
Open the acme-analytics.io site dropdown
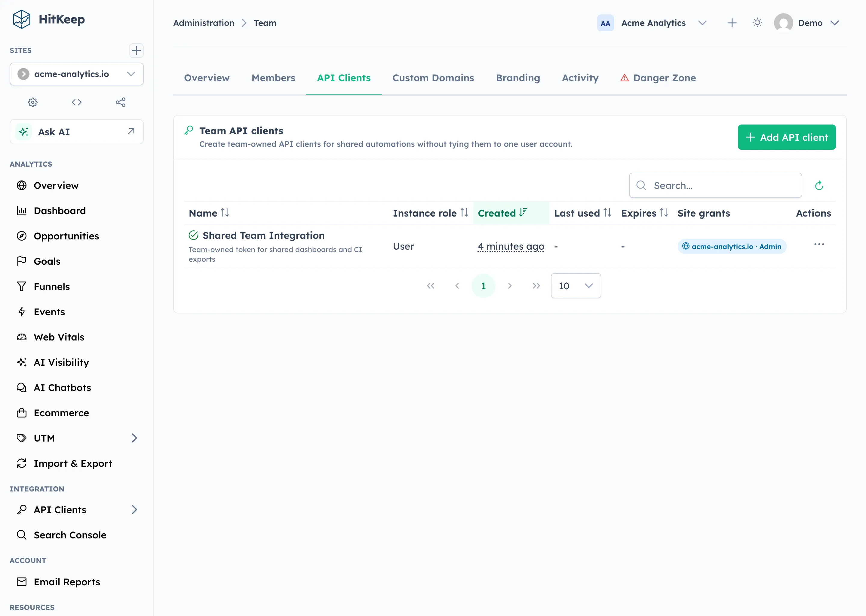pyautogui.click(x=77, y=74)
